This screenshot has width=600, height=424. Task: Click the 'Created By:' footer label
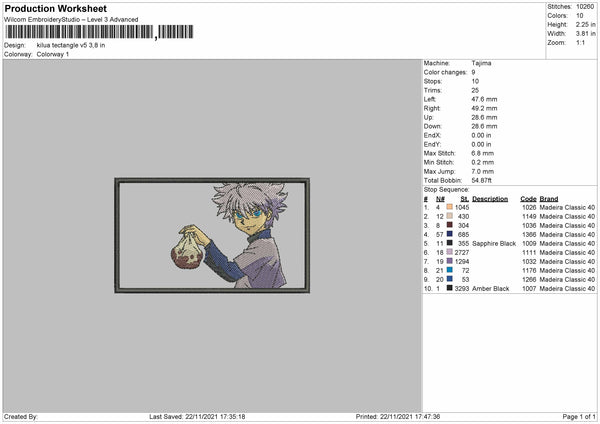click(21, 416)
